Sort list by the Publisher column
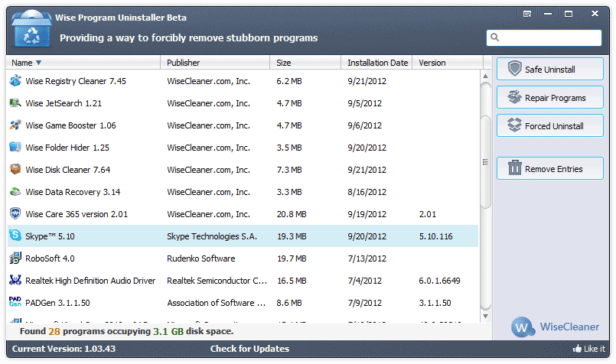Screen dimensions: 616x364 [x=215, y=63]
